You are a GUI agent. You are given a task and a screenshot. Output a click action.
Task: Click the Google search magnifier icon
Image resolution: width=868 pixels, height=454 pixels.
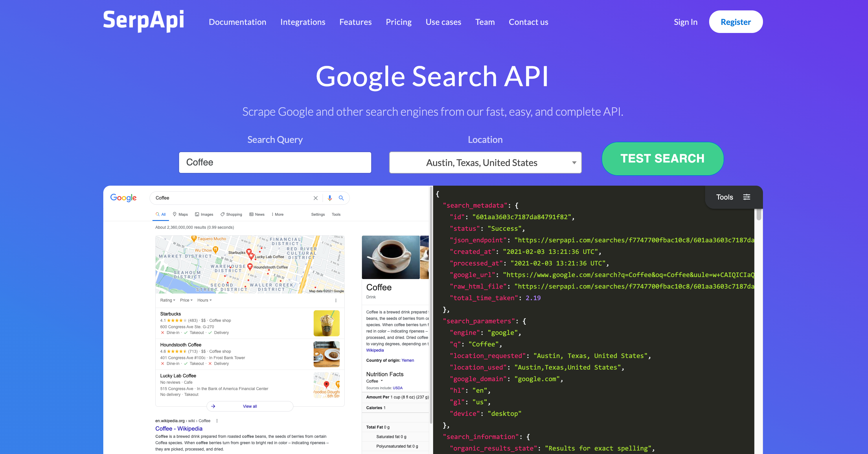tap(341, 198)
